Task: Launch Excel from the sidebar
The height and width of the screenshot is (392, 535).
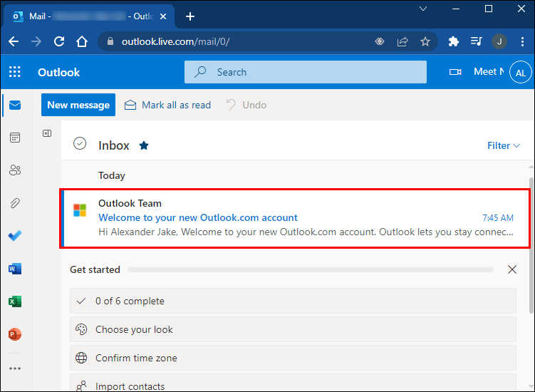Action: [15, 301]
